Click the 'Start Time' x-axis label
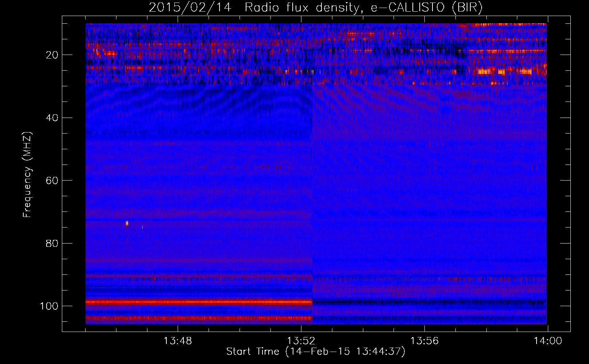 [x=315, y=352]
